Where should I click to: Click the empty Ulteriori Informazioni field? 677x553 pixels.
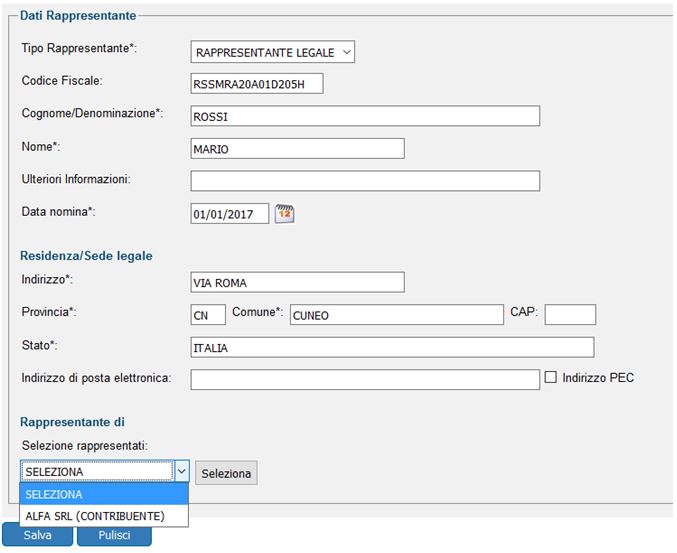point(365,181)
